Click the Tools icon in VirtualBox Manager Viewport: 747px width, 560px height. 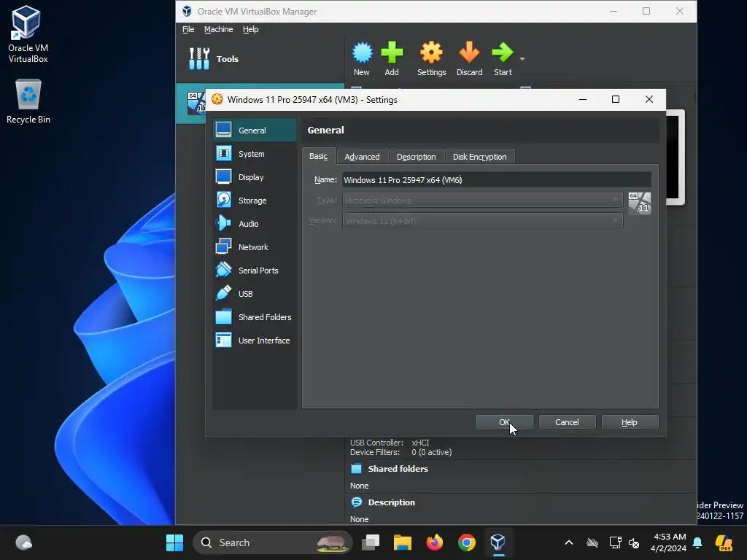(199, 59)
